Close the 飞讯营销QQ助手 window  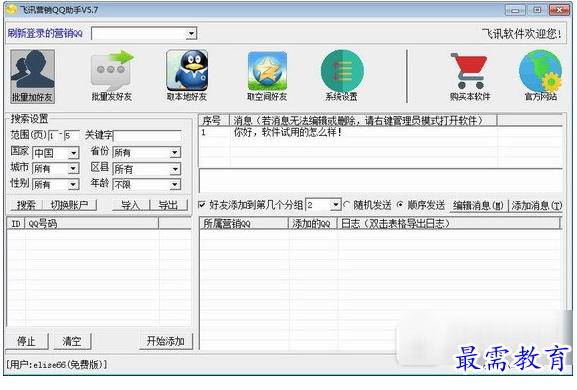(559, 10)
